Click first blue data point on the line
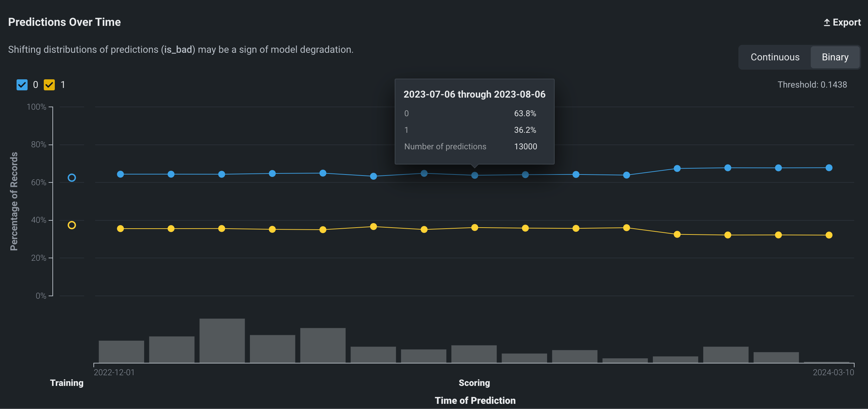This screenshot has width=868, height=409. click(x=120, y=174)
